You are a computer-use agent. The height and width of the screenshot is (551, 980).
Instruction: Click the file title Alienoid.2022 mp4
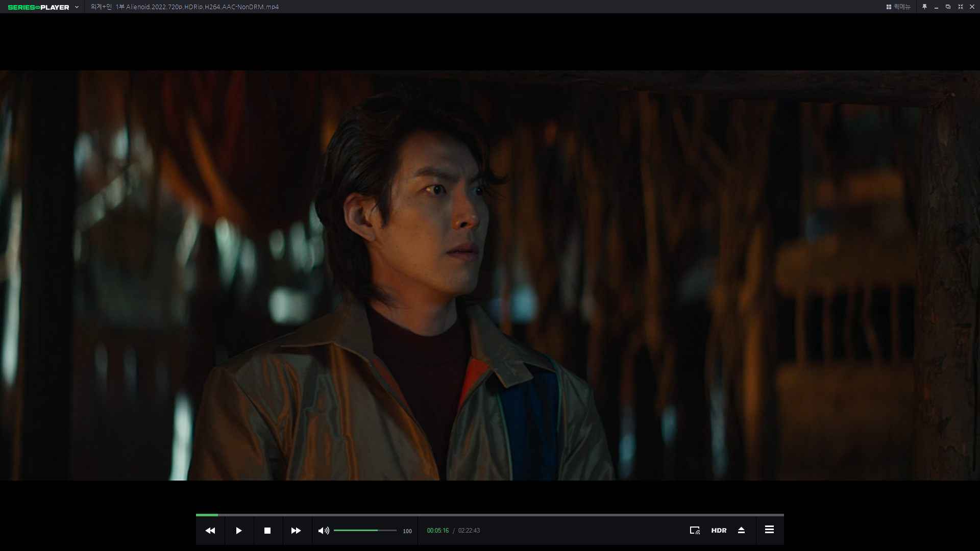tap(185, 7)
